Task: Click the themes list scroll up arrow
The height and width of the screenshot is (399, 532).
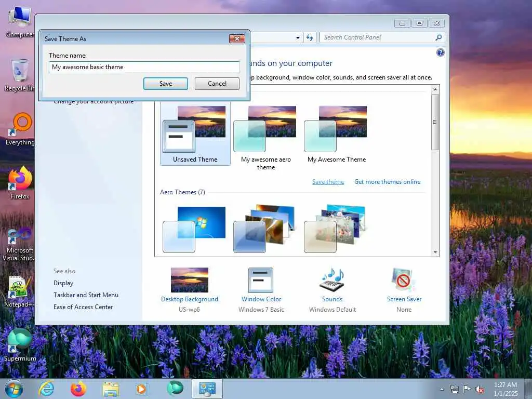Action: point(435,89)
